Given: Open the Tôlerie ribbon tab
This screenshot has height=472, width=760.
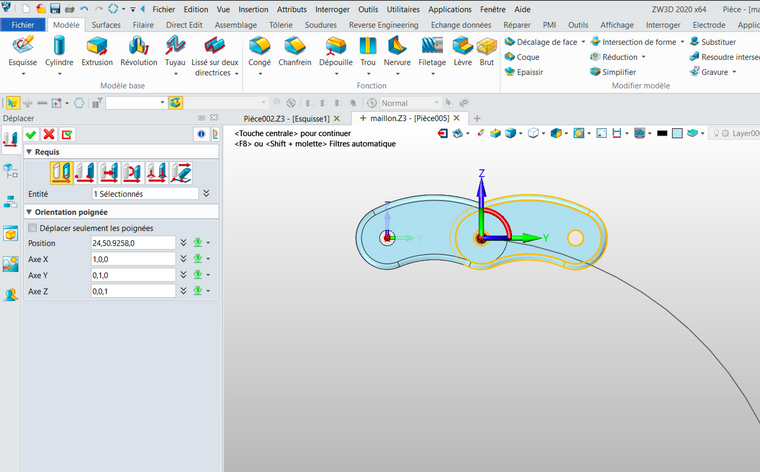Looking at the screenshot, I should click(281, 25).
